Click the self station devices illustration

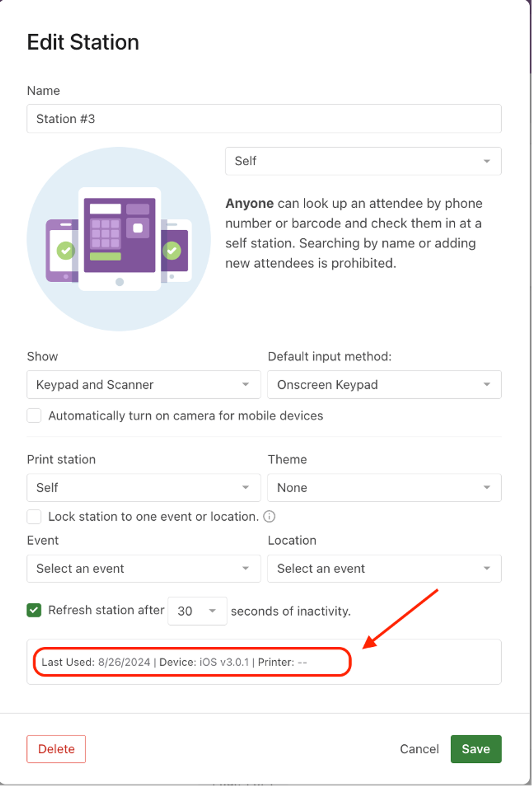click(119, 239)
